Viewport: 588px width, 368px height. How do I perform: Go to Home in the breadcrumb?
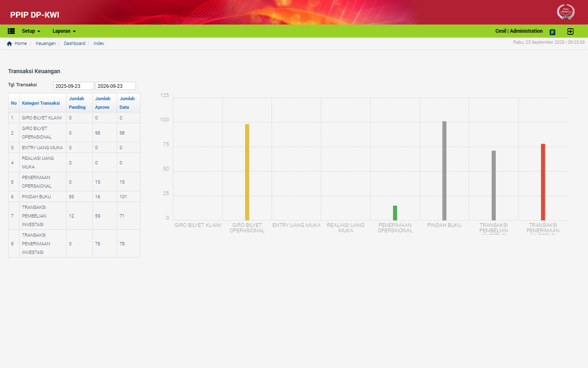(x=21, y=43)
